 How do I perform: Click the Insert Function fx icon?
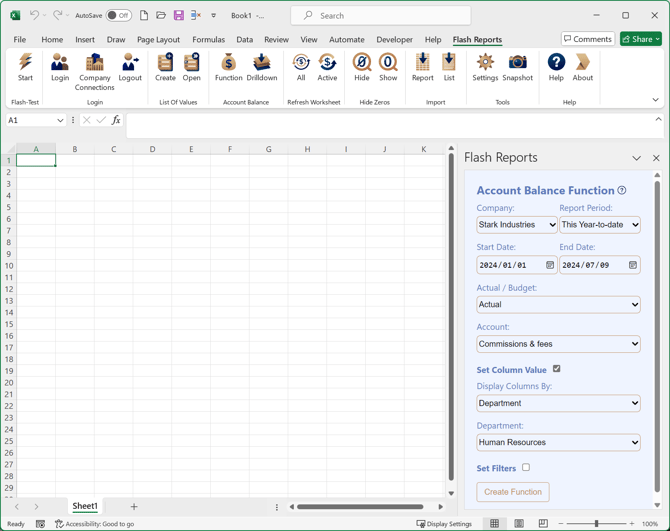pyautogui.click(x=116, y=120)
